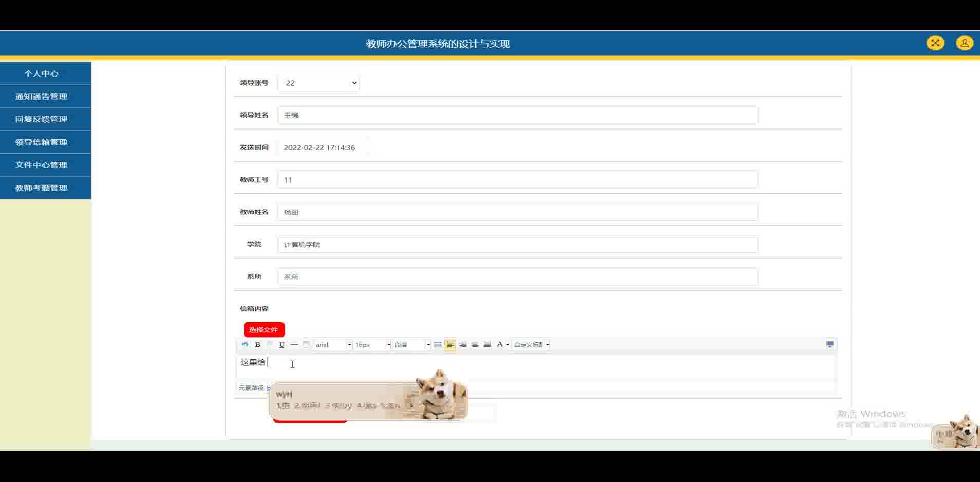Justify text in the editor
The height and width of the screenshot is (482, 980).
487,345
